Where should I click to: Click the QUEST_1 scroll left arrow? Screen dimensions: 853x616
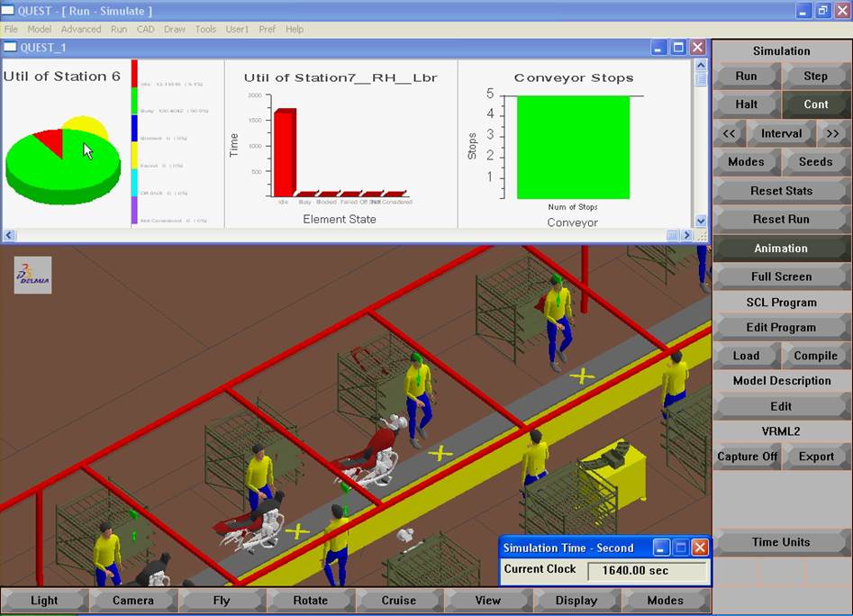coord(9,235)
